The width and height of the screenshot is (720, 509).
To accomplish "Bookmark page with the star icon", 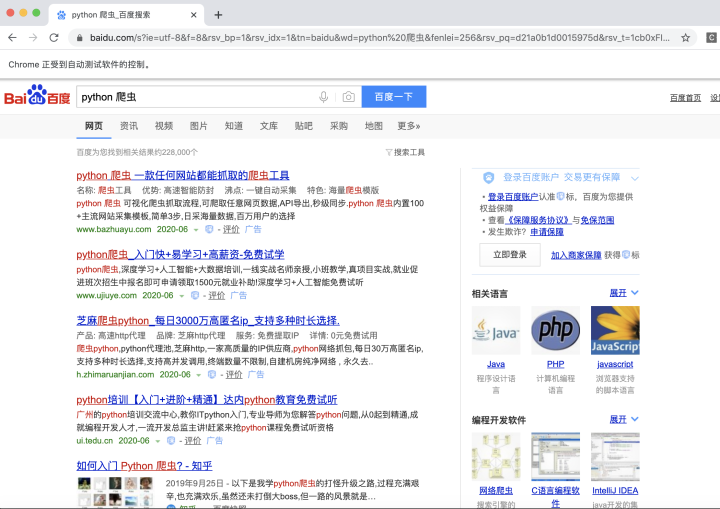I will [x=685, y=38].
